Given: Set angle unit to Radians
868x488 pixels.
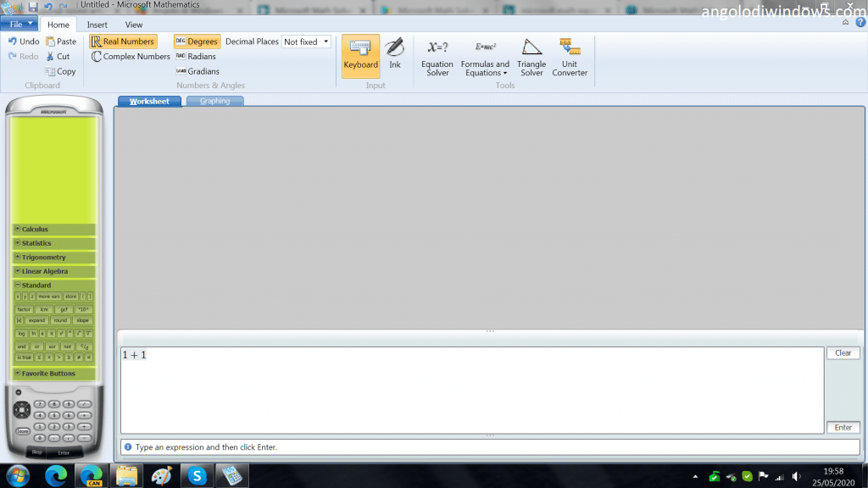Looking at the screenshot, I should coord(196,57).
